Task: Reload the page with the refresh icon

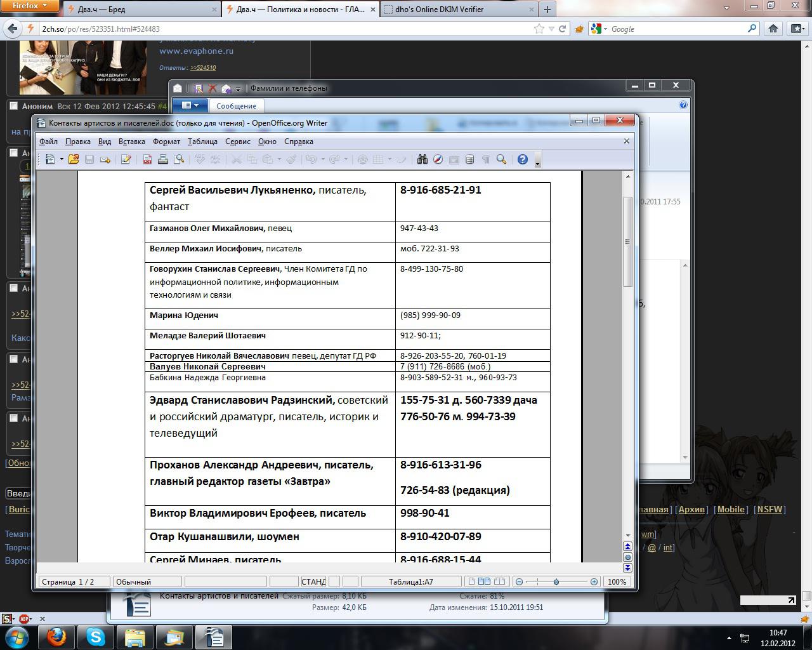Action: [x=562, y=29]
